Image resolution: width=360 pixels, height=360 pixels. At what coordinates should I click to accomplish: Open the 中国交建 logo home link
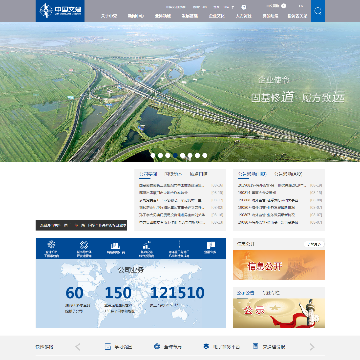click(60, 11)
